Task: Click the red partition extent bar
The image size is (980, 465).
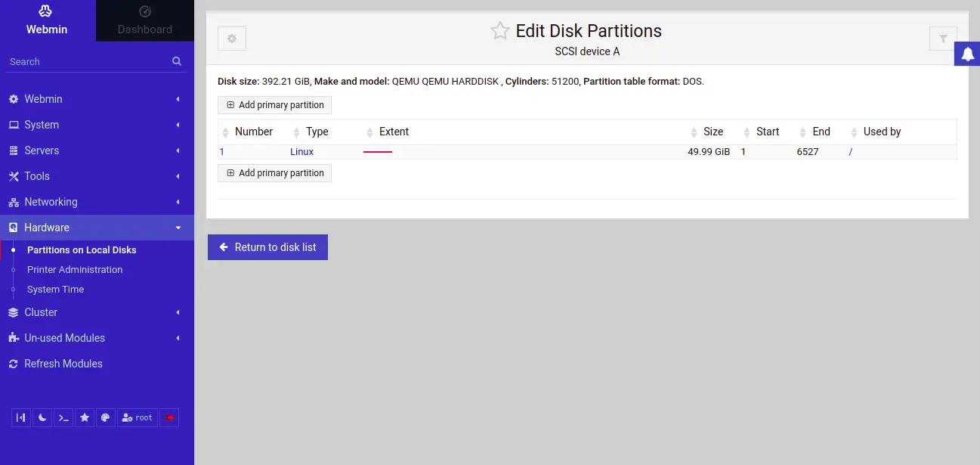Action: [x=378, y=152]
